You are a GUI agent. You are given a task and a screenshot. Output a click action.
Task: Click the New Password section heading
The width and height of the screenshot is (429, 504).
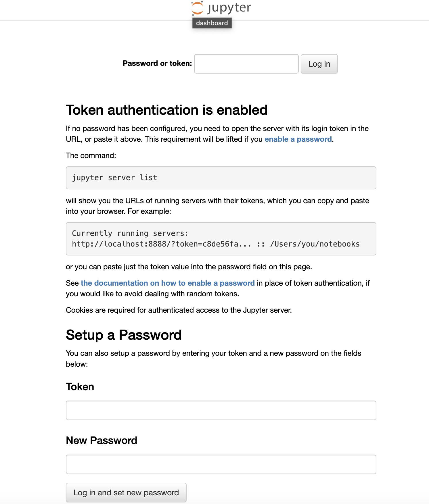[x=102, y=440]
